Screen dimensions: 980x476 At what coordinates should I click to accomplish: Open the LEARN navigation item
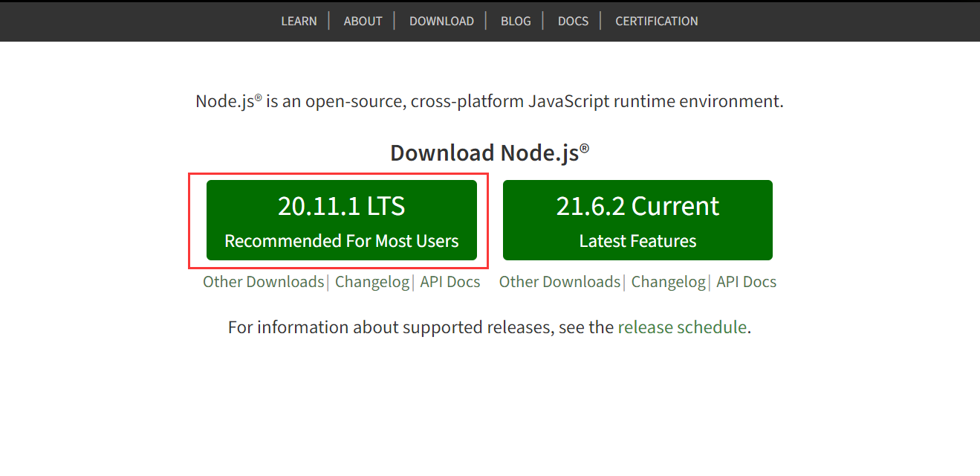click(299, 21)
